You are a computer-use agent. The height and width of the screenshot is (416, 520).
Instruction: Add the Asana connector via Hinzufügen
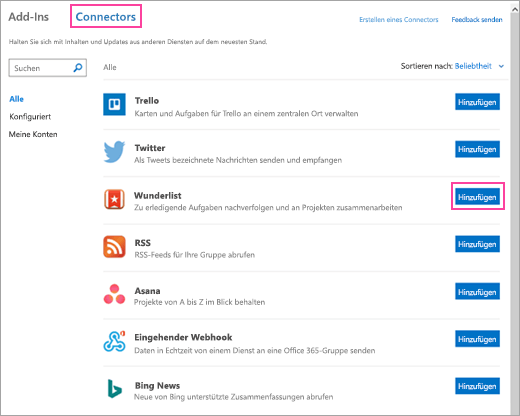477,291
